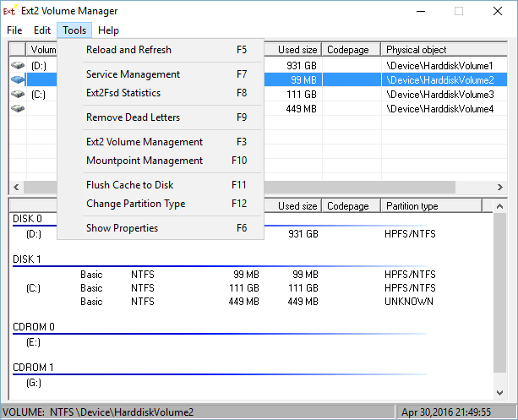Viewport: 518px width, 420px height.
Task: Click the Partition type column header
Action: click(432, 206)
